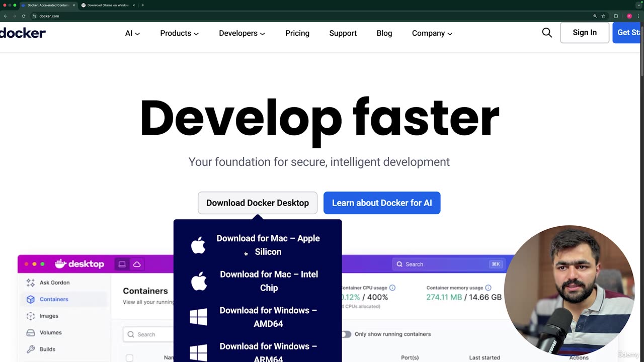Open the site search magnifier icon

(547, 33)
